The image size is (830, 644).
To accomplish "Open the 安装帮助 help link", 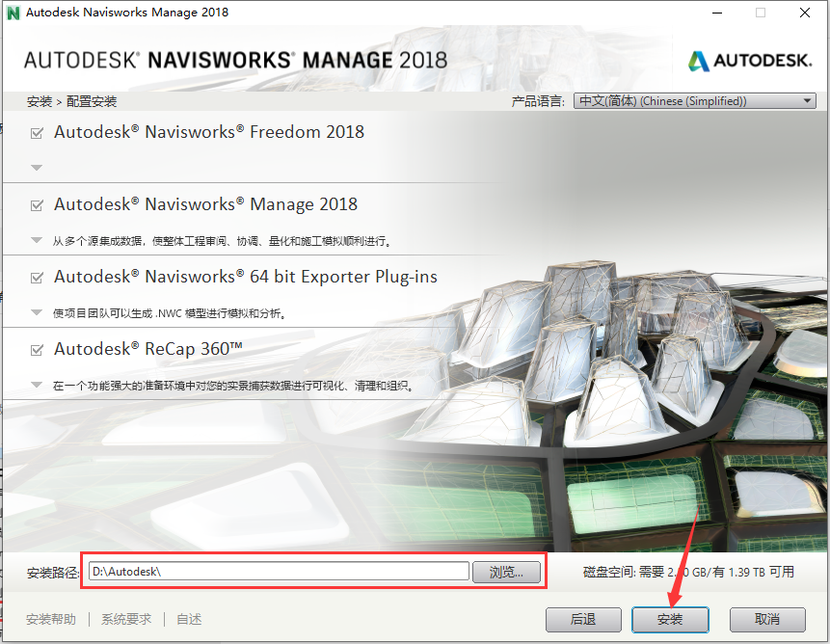I will click(x=51, y=619).
